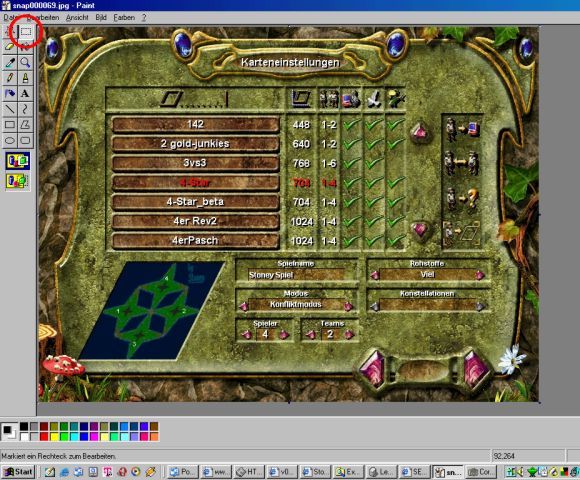
Task: Switch to the 'Cor...' taskbar window
Action: click(x=480, y=472)
